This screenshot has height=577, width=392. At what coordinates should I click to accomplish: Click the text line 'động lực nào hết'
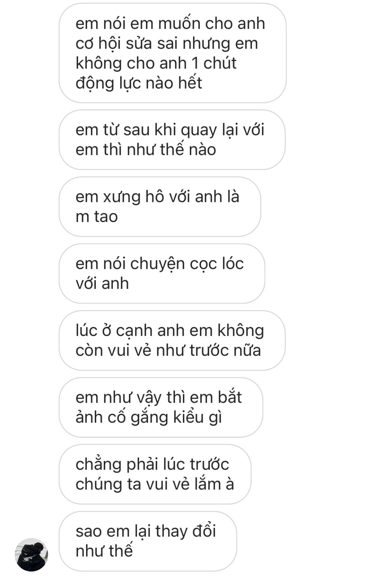139,83
